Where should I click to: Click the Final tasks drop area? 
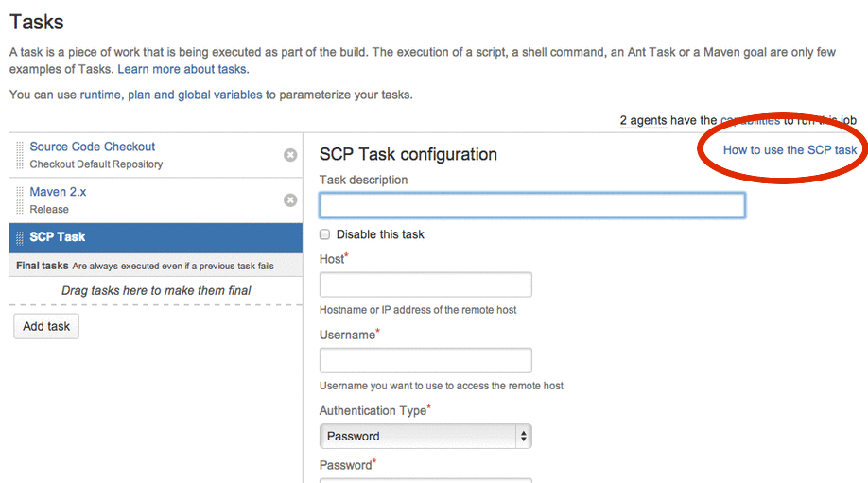(x=156, y=291)
